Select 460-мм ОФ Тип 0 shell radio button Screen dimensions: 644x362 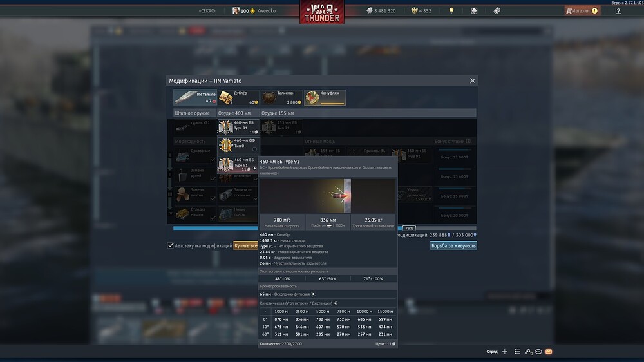pos(254,149)
